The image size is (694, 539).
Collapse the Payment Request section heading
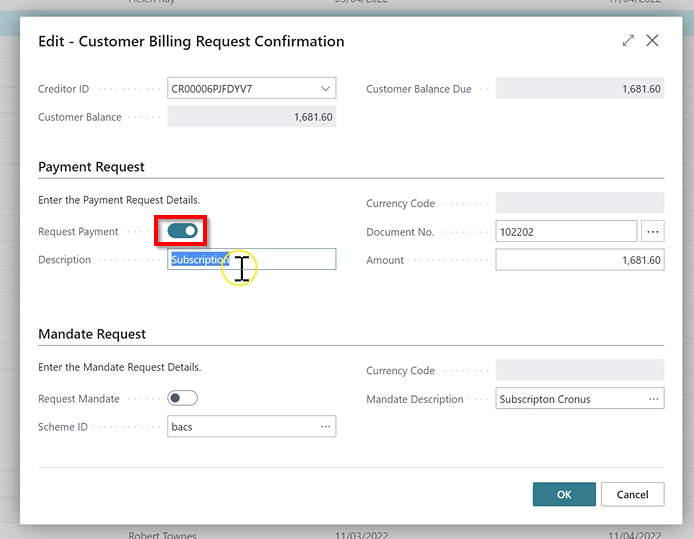91,167
